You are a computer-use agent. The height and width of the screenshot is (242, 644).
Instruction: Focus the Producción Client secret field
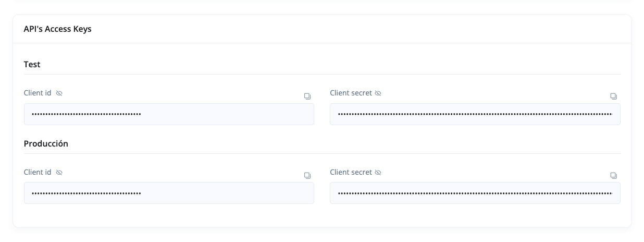point(475,193)
